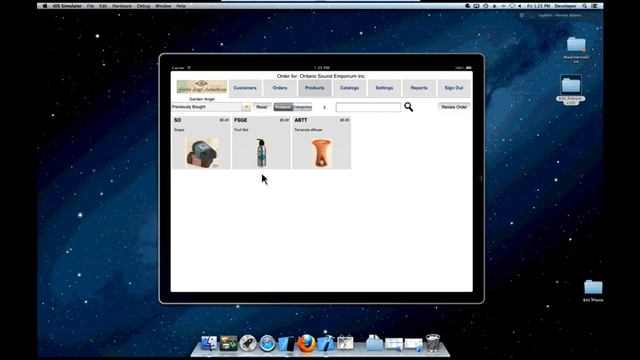640x360 pixels.
Task: Open Finder from the dock
Action: [x=209, y=343]
